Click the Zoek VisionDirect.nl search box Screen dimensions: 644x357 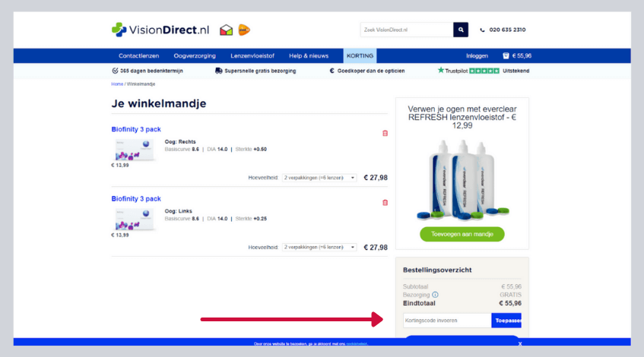click(x=406, y=30)
